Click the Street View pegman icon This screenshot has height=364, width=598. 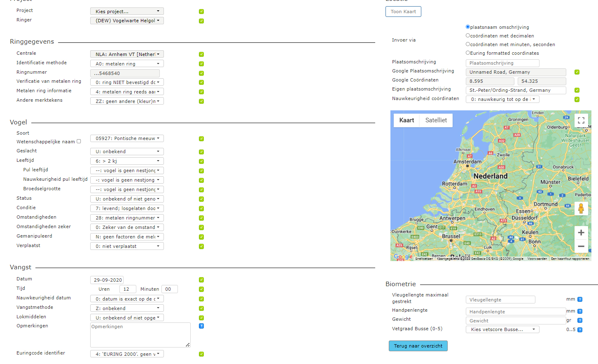(x=581, y=208)
